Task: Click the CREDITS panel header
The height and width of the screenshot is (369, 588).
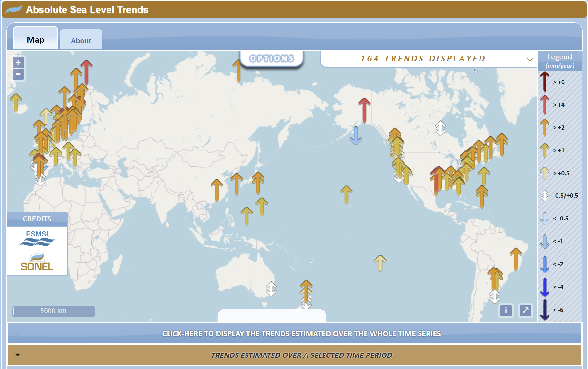Action: [37, 219]
